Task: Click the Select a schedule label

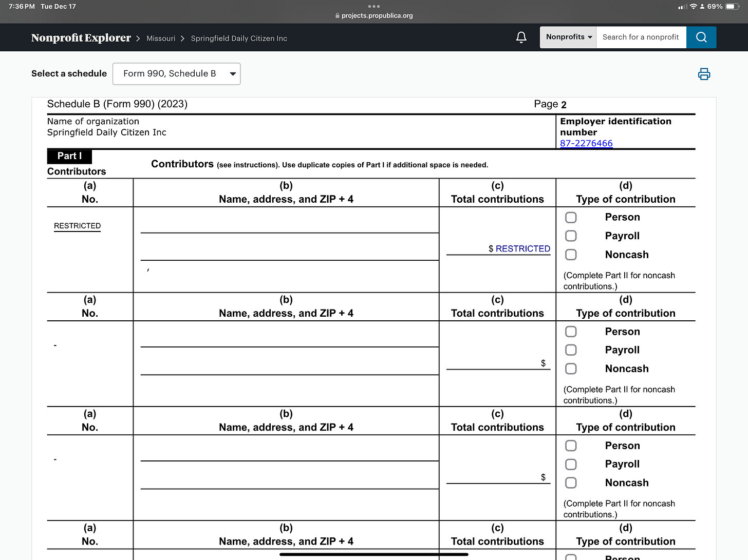Action: pos(69,73)
